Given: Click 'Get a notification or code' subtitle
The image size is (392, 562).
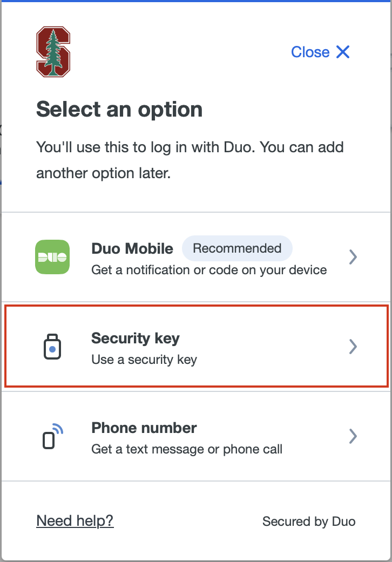Looking at the screenshot, I should tap(209, 269).
